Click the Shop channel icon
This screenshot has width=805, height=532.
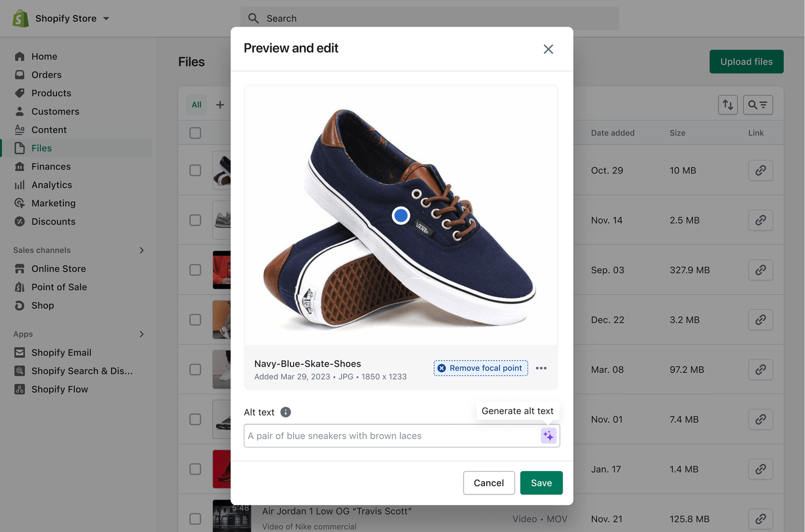[20, 306]
